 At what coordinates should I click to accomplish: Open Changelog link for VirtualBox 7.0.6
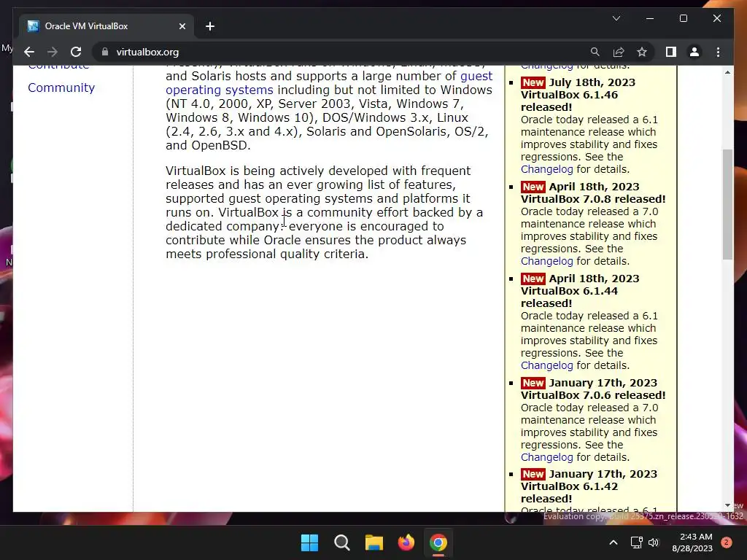[547, 457]
